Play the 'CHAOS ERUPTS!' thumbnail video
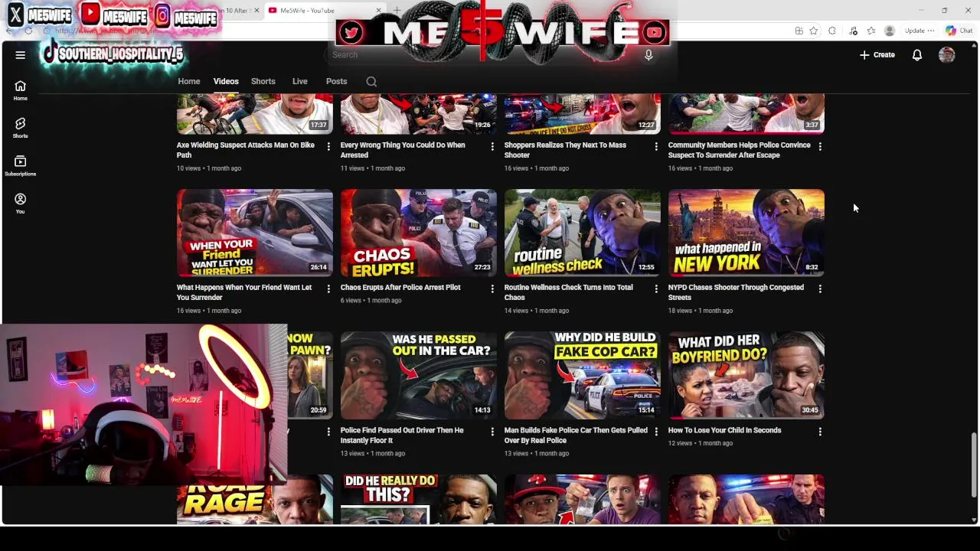980x551 pixels. [x=419, y=233]
